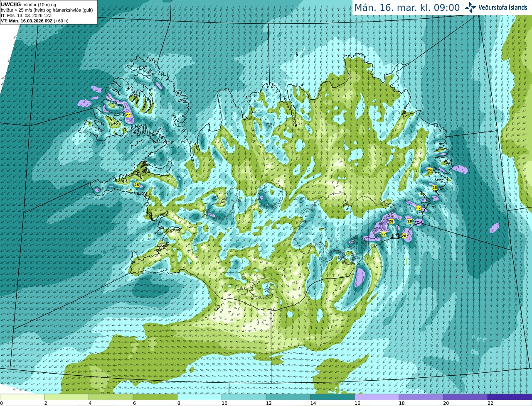The width and height of the screenshot is (532, 406).
Task: Pick the 14–16 m/s dark teal legend swatch
Action: (x=332, y=397)
